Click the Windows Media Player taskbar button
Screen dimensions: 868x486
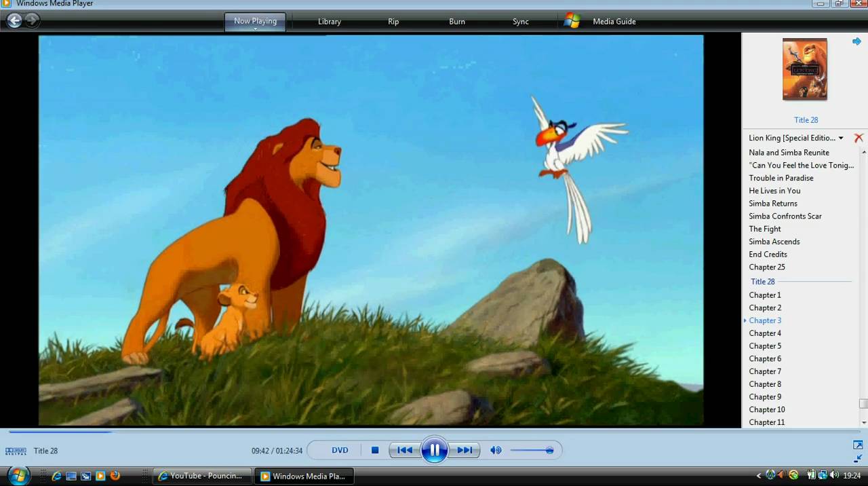tap(304, 476)
